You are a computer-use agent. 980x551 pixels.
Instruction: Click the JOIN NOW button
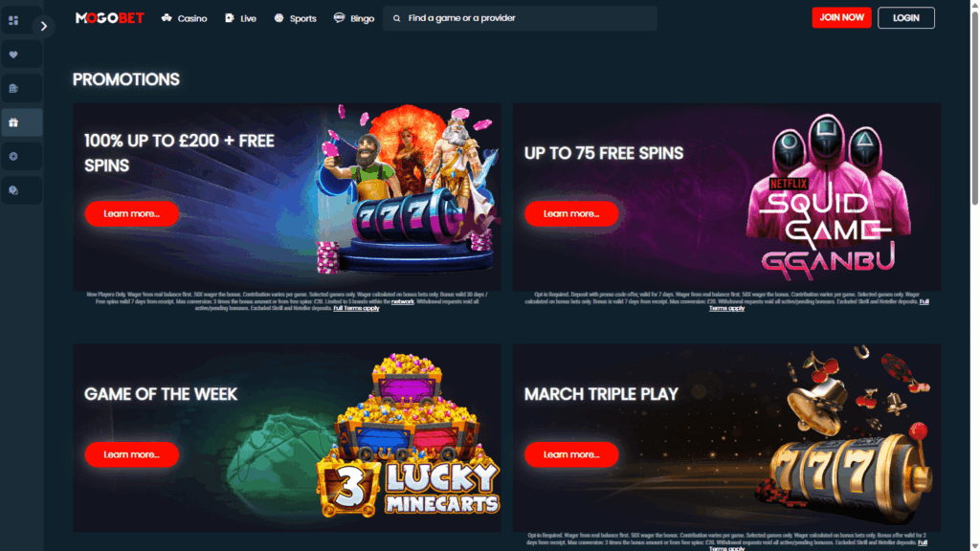841,17
